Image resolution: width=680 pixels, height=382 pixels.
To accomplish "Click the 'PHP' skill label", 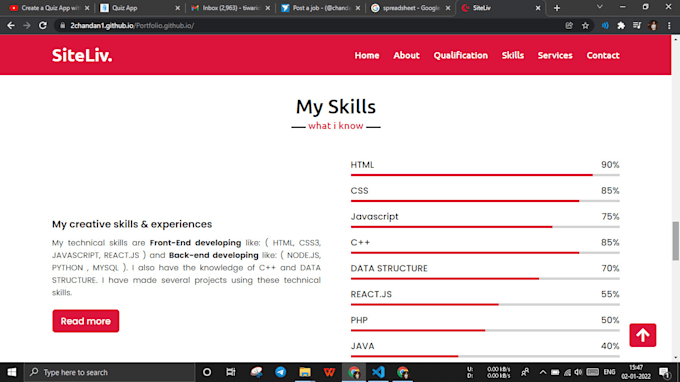I will pyautogui.click(x=359, y=320).
